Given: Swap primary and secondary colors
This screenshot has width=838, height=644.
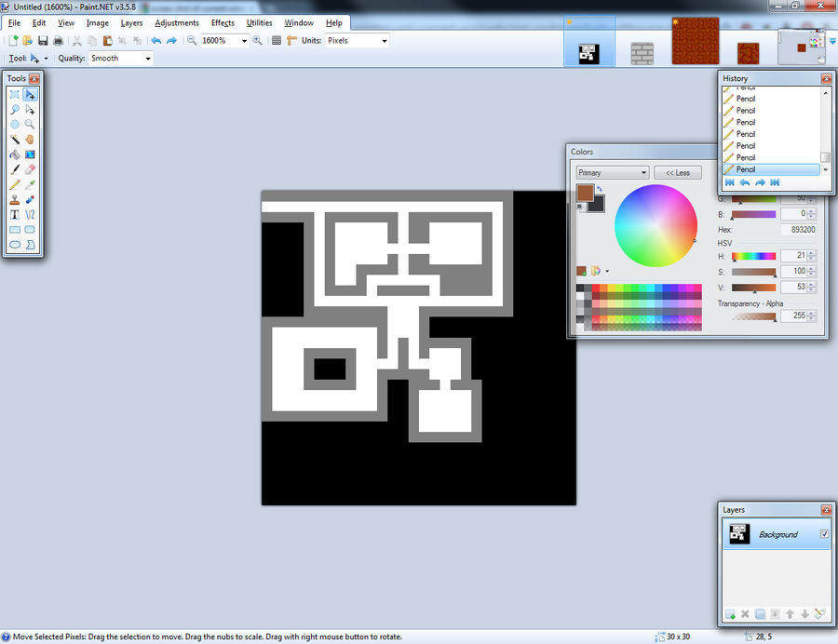Looking at the screenshot, I should (600, 189).
